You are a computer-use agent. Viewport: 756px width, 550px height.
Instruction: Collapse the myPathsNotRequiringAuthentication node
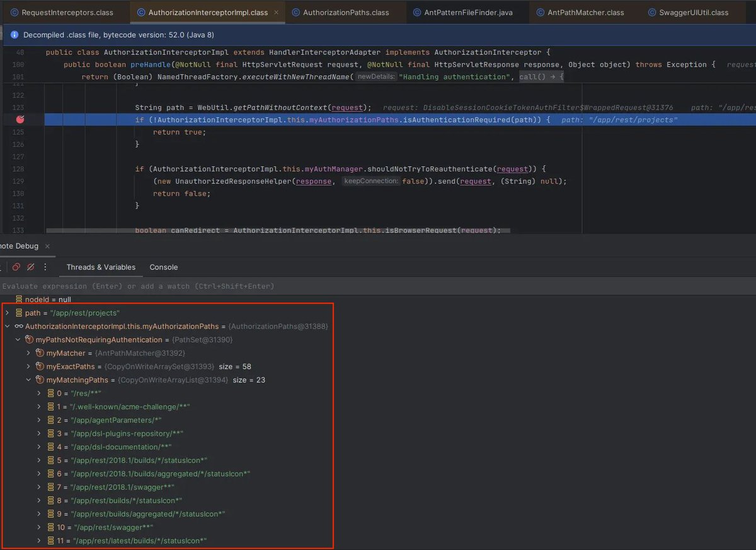point(18,340)
